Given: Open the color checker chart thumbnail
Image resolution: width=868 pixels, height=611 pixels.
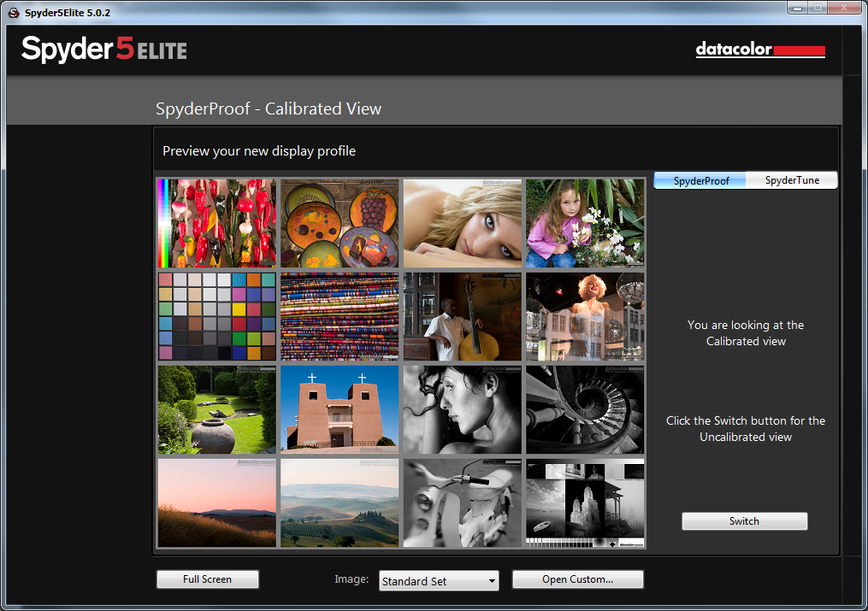Looking at the screenshot, I should (217, 316).
